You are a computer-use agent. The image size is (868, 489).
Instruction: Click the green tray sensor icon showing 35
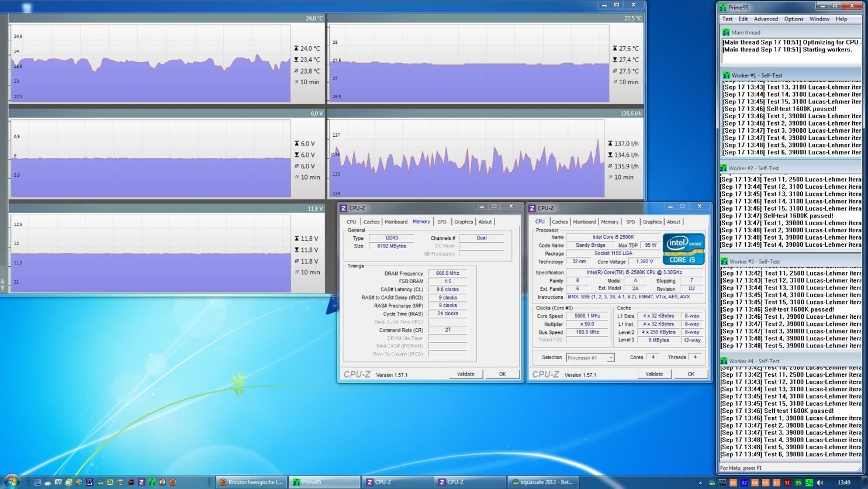(798, 483)
